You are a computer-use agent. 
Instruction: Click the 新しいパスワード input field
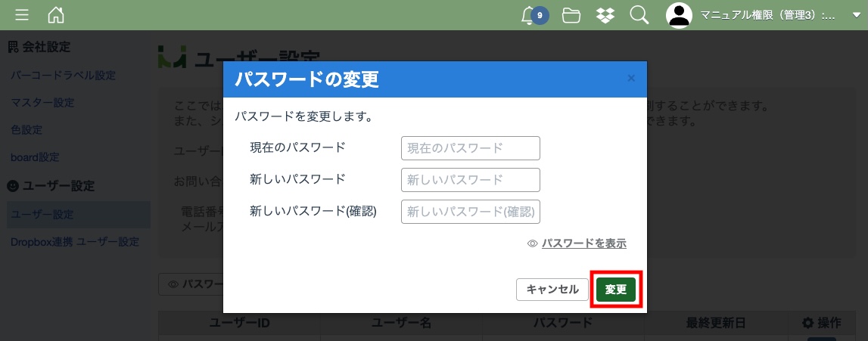(x=470, y=180)
